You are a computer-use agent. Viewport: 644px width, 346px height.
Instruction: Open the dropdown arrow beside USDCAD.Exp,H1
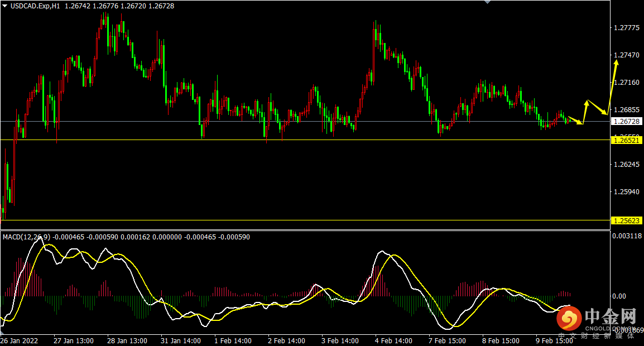[x=5, y=6]
